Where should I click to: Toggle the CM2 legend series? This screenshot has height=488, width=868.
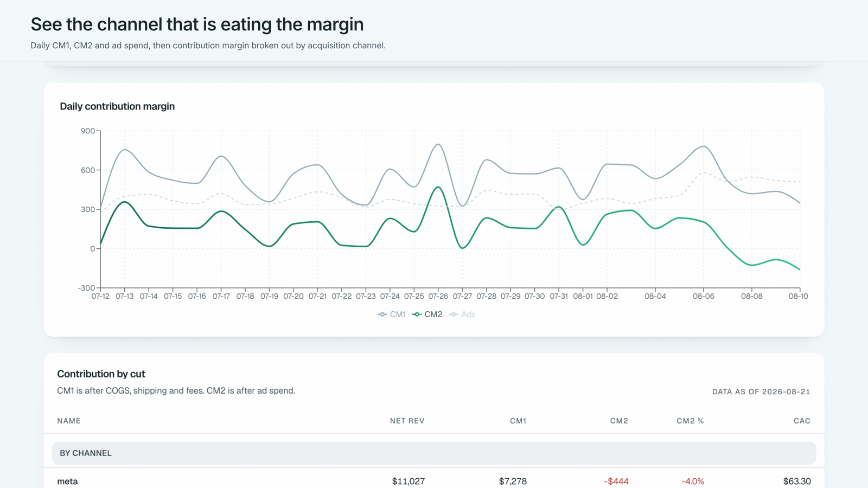[427, 314]
